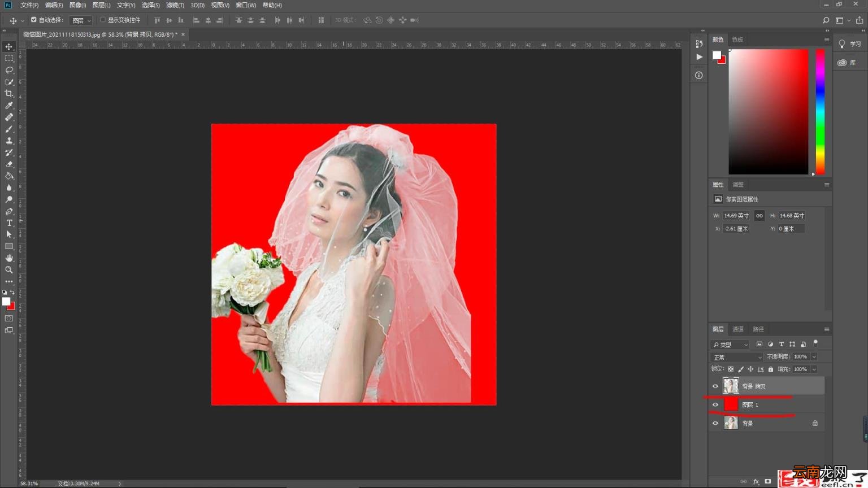Select the Eraser tool
This screenshot has height=488, width=868.
(9, 164)
